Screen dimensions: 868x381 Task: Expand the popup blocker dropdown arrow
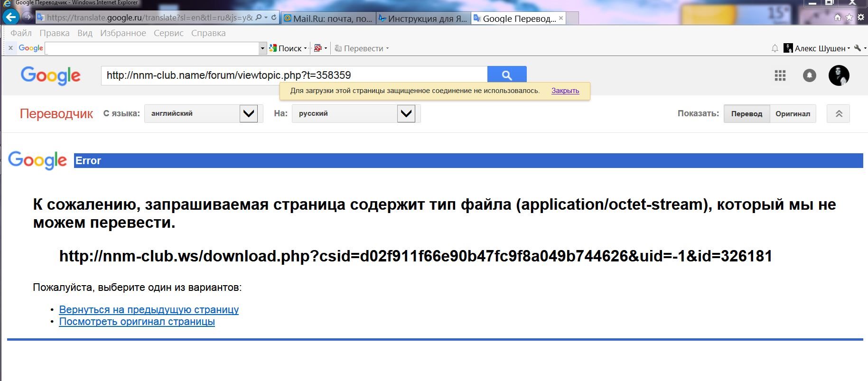coord(326,48)
